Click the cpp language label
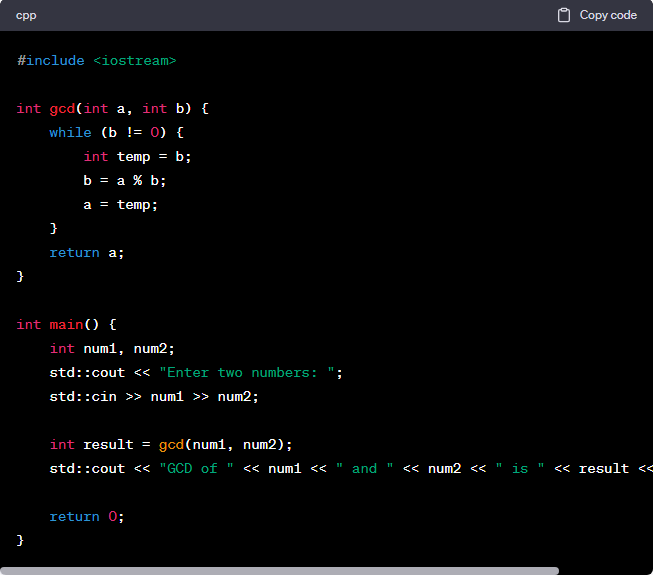The height and width of the screenshot is (575, 653). click(x=26, y=15)
